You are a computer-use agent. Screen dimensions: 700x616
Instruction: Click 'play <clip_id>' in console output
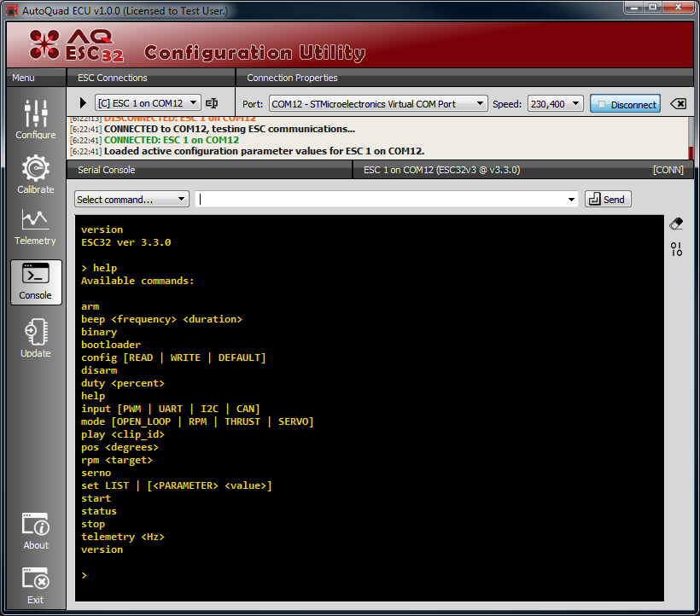[123, 434]
